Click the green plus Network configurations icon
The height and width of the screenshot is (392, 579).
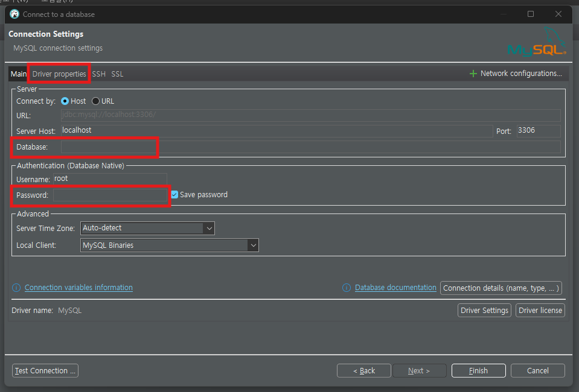[x=473, y=74]
